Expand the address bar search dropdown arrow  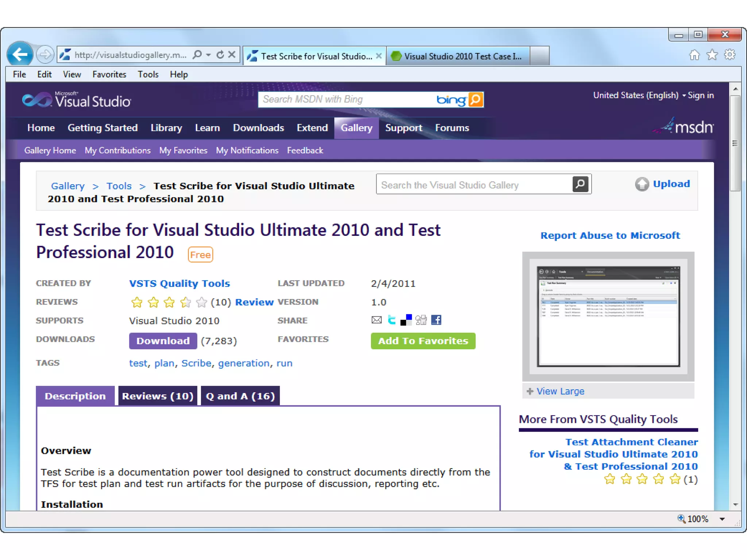coord(208,55)
